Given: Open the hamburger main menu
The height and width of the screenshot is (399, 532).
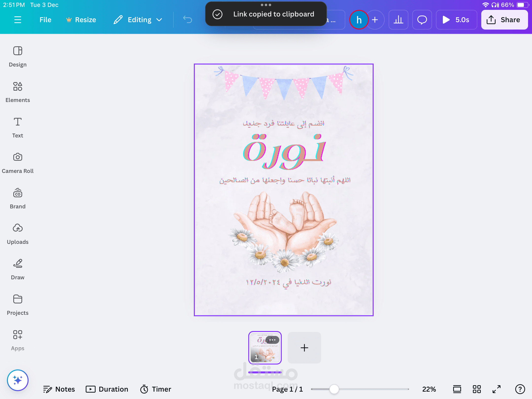Looking at the screenshot, I should coord(17,20).
